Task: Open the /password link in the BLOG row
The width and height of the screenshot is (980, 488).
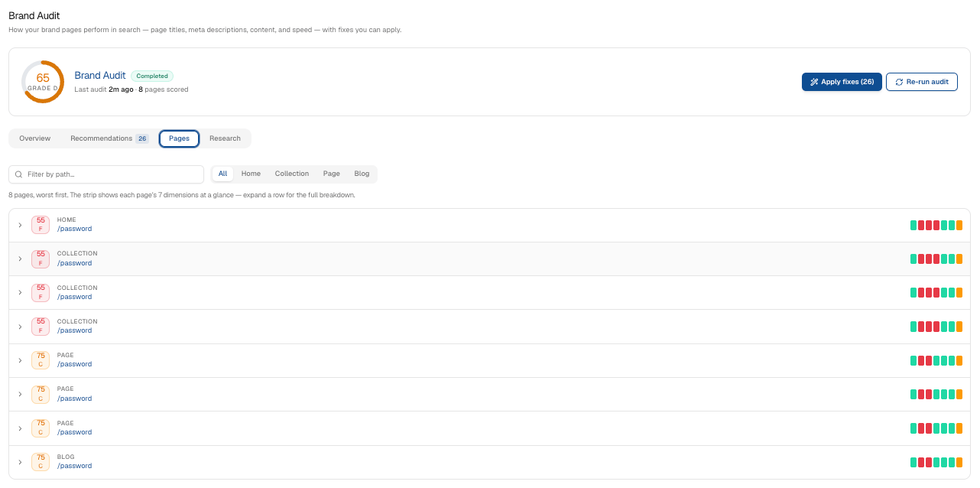Action: pos(74,466)
